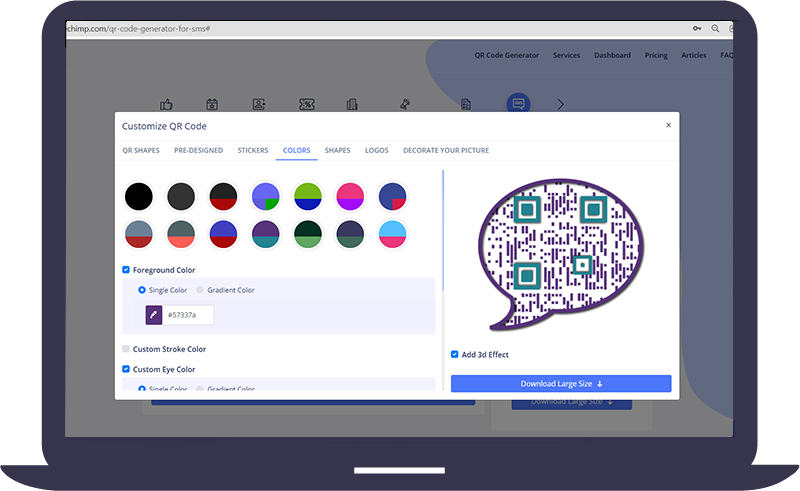The width and height of the screenshot is (800, 491).
Task: Open the QR Code Generator nav link
Action: pyautogui.click(x=507, y=55)
